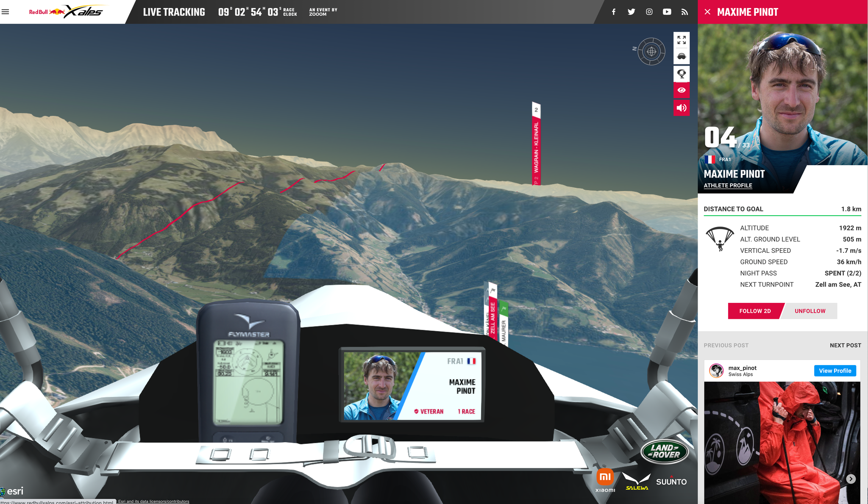868x504 pixels.
Task: Click the Unfollow button
Action: (x=810, y=311)
